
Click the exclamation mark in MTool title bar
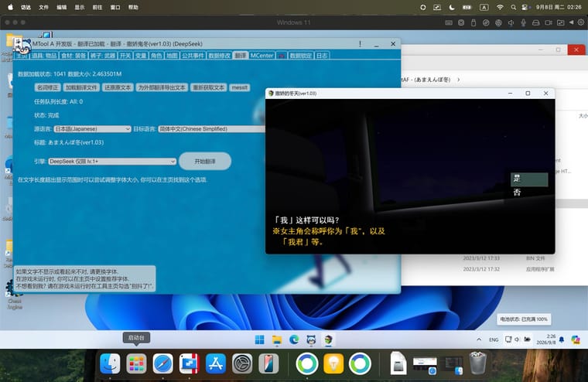tap(360, 44)
